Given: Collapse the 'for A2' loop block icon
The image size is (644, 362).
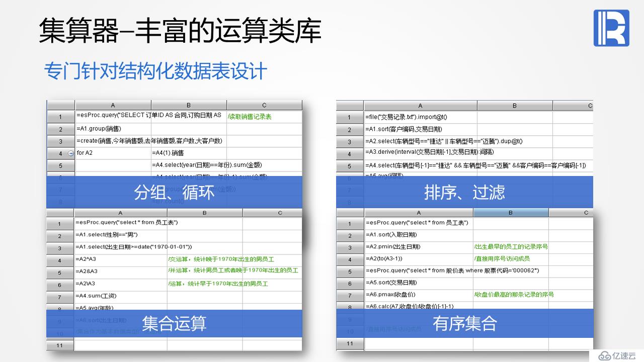Looking at the screenshot, I should (x=70, y=153).
